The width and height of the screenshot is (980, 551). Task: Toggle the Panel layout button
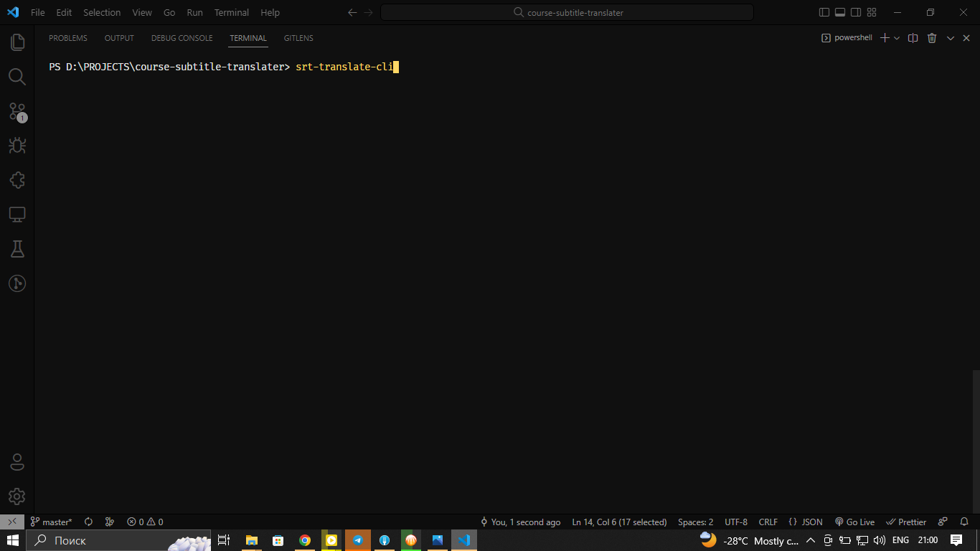pyautogui.click(x=839, y=12)
